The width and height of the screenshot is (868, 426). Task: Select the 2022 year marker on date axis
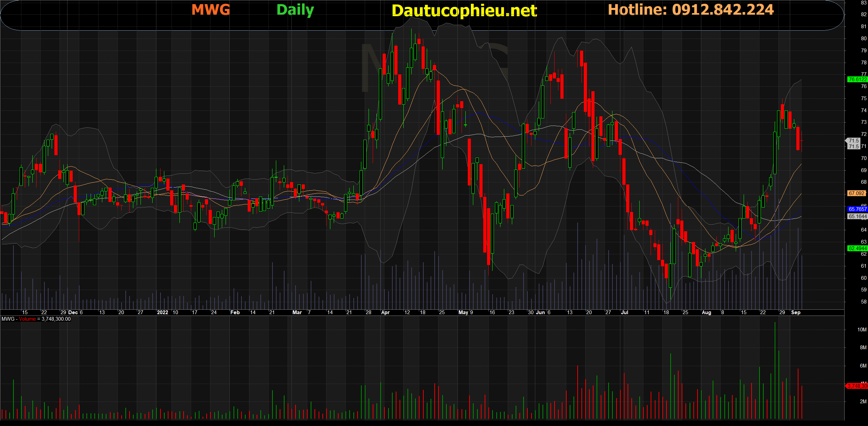pyautogui.click(x=162, y=312)
